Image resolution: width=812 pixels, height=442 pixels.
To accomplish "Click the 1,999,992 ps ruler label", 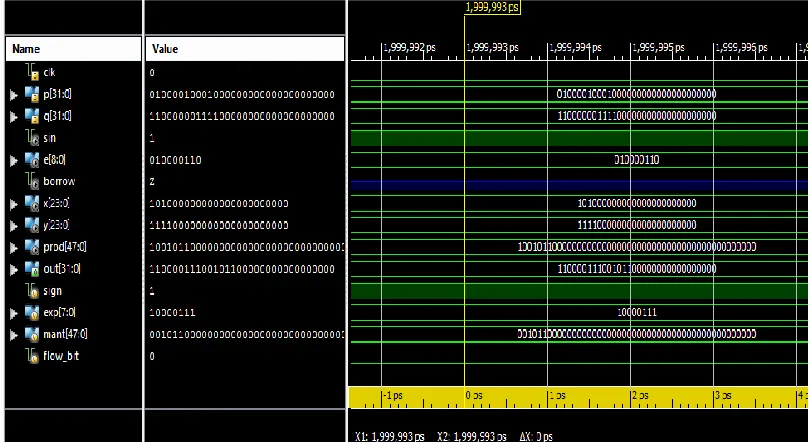I will [410, 48].
